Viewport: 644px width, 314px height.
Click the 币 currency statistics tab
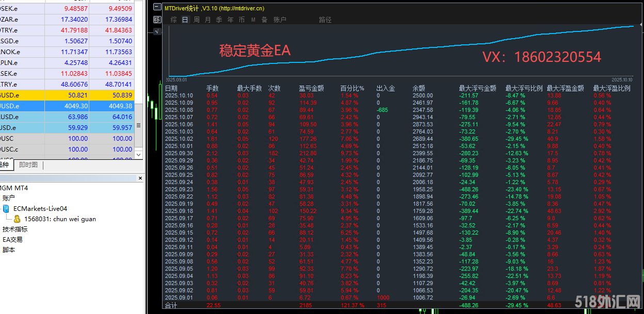pyautogui.click(x=242, y=20)
